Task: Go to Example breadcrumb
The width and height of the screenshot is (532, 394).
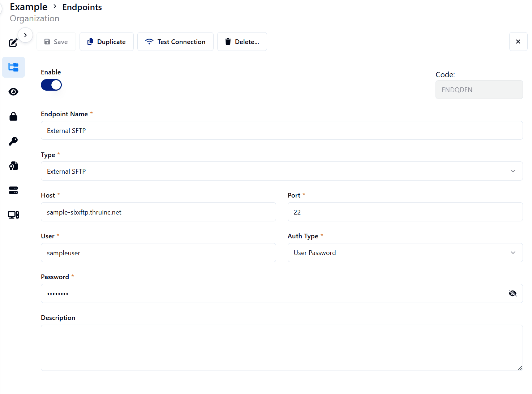Action: pyautogui.click(x=29, y=7)
